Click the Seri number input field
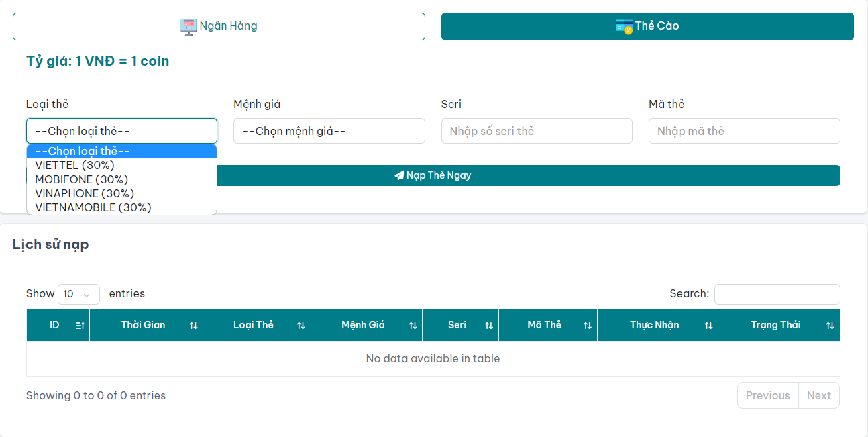Viewport: 868px width, 437px height. click(x=537, y=131)
